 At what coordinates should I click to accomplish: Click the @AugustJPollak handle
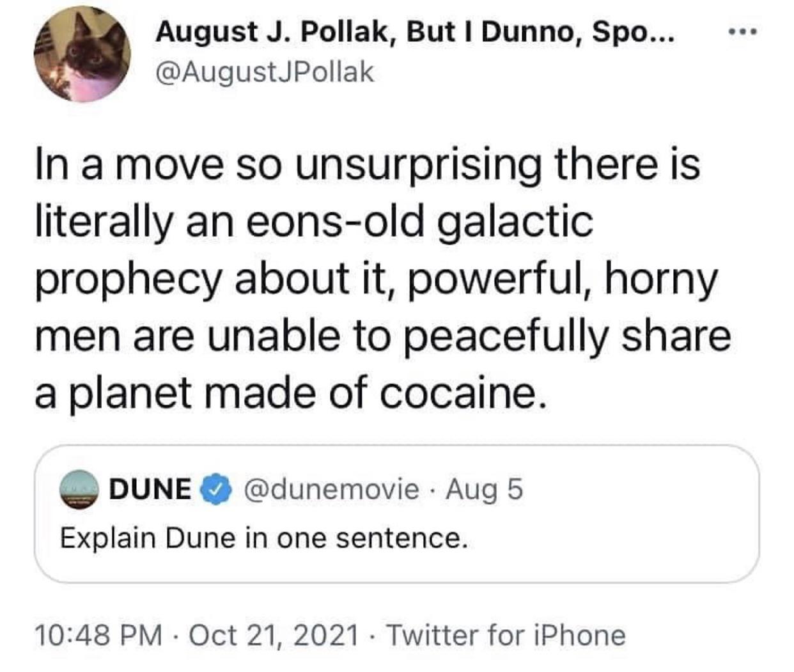264,73
